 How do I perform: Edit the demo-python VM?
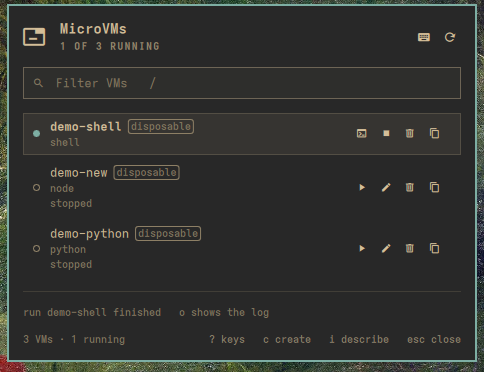coord(386,248)
